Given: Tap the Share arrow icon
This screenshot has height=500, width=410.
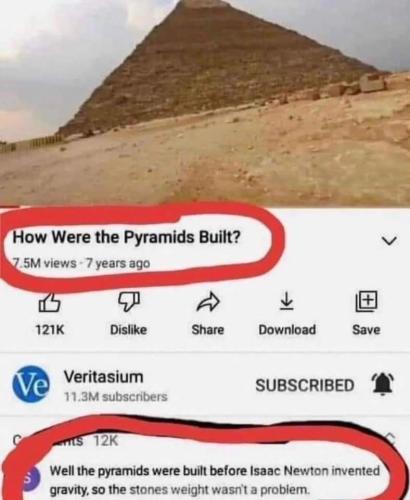Looking at the screenshot, I should 208,302.
